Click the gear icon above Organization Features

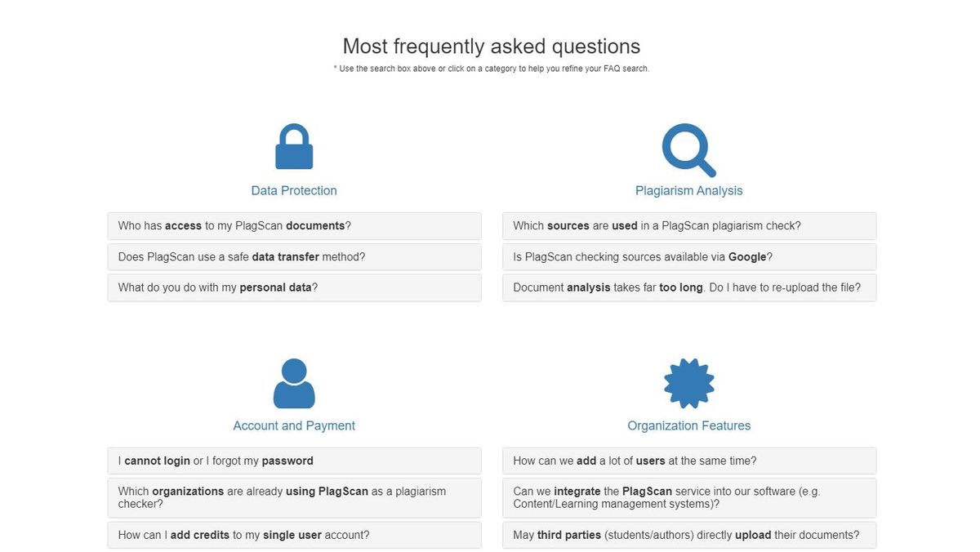click(688, 381)
